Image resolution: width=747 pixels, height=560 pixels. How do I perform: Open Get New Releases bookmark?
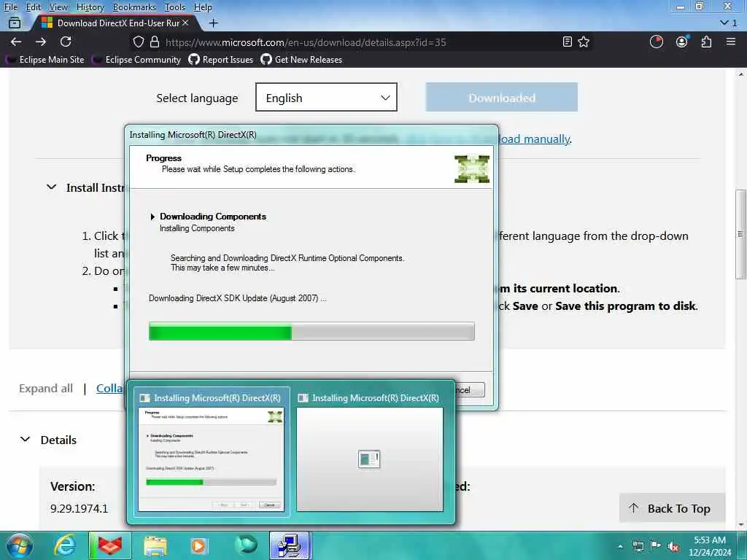click(301, 60)
